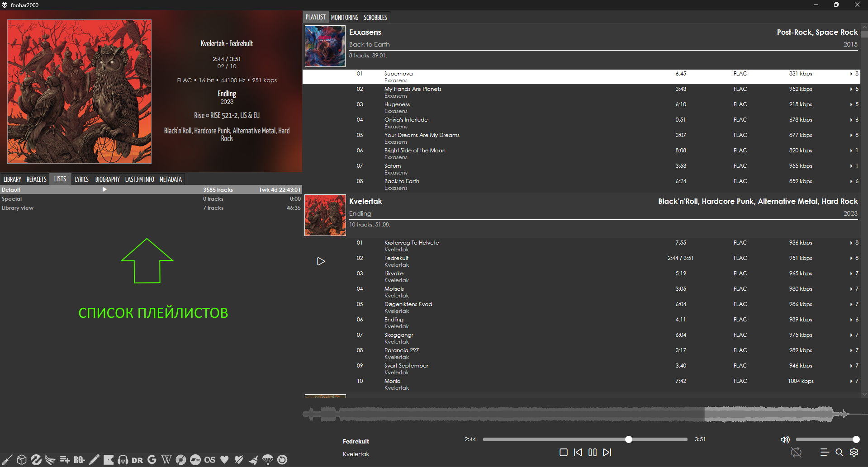
Task: Toggle the repeat playback mode icon
Action: tap(796, 452)
